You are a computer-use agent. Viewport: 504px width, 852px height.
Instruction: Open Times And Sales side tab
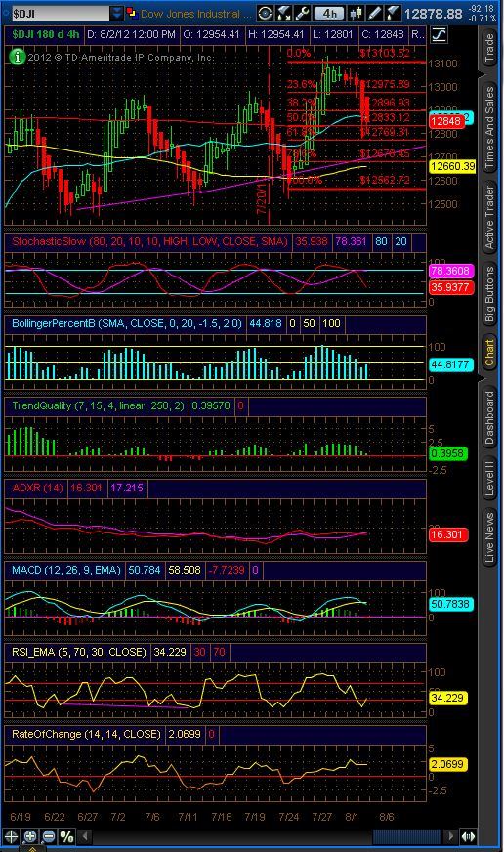click(x=489, y=126)
